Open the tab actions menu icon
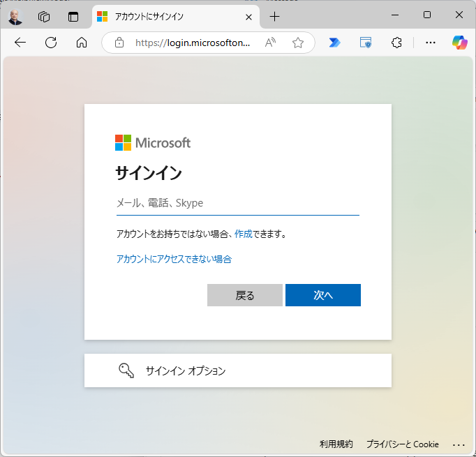The image size is (476, 457). pos(73,17)
